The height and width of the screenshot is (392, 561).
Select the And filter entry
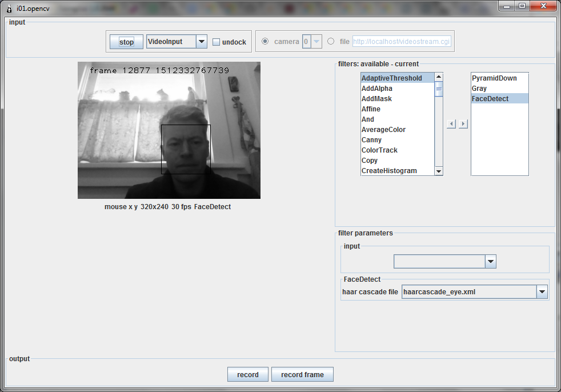pyautogui.click(x=398, y=119)
